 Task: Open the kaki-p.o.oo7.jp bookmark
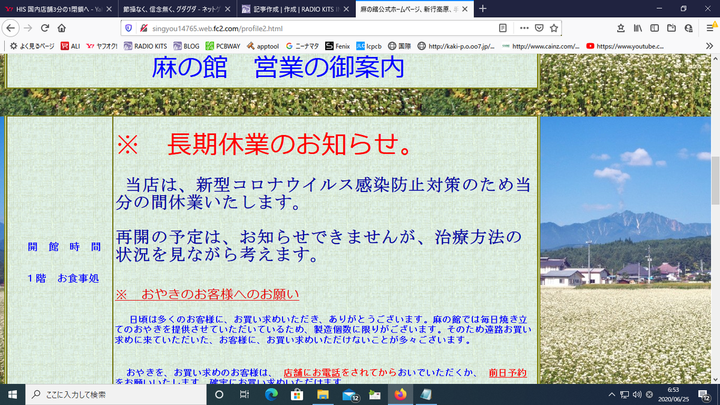coord(456,46)
